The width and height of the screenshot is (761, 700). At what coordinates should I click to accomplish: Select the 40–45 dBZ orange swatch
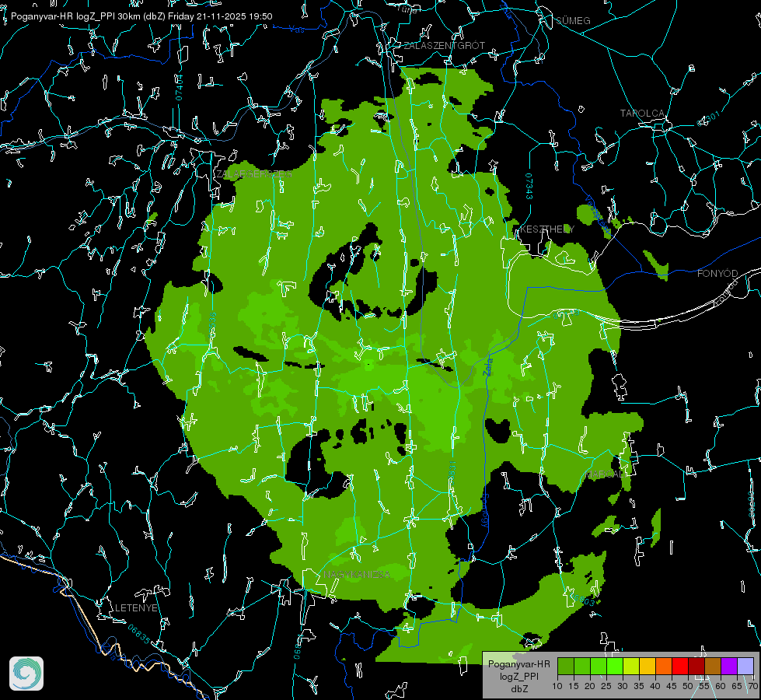click(664, 667)
